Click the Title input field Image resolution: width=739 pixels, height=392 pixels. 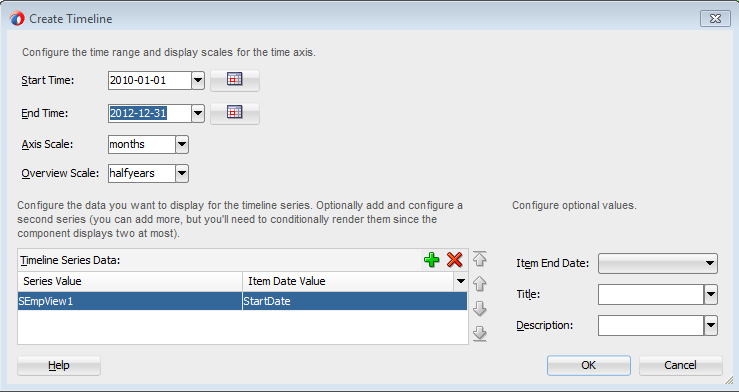click(x=651, y=295)
